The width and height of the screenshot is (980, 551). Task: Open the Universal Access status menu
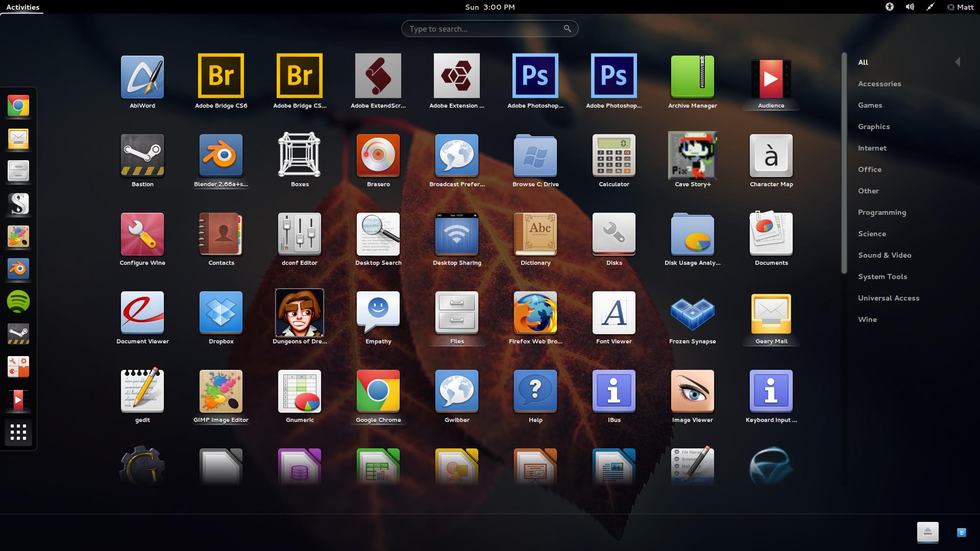coord(890,7)
